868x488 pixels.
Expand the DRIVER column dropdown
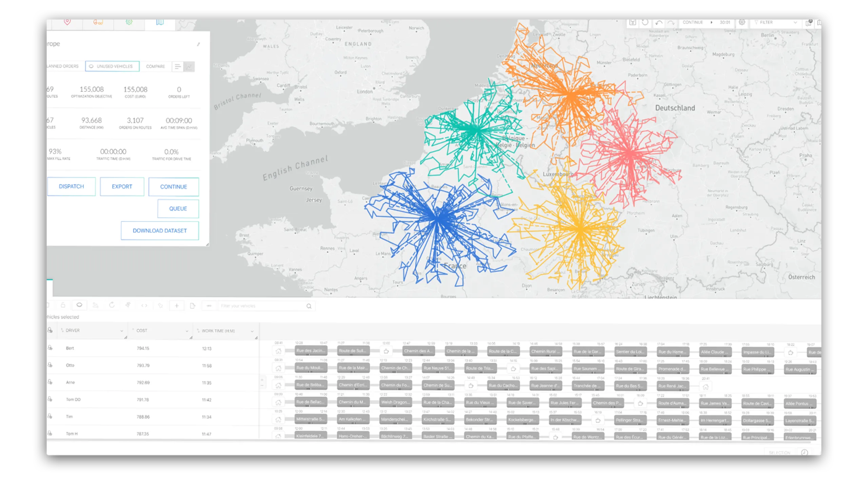(x=121, y=331)
